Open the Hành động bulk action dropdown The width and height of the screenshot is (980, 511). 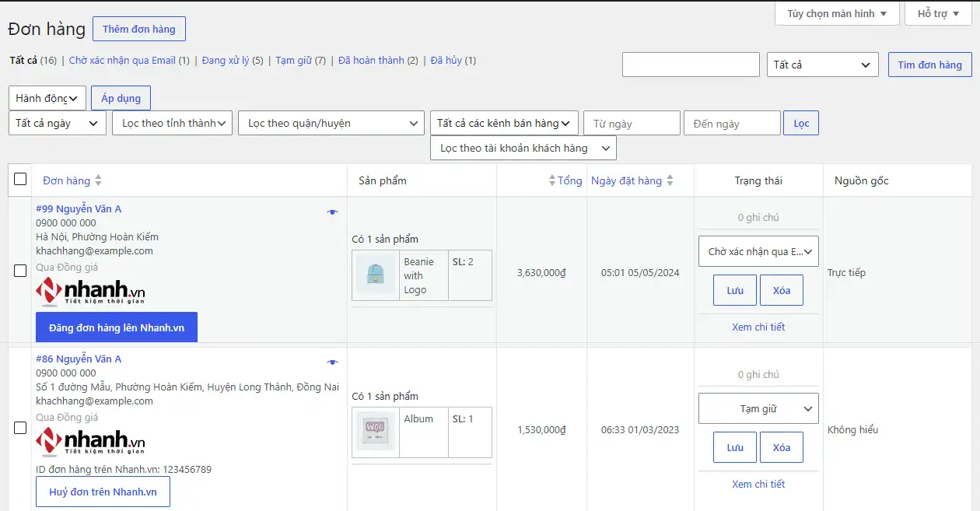[47, 98]
